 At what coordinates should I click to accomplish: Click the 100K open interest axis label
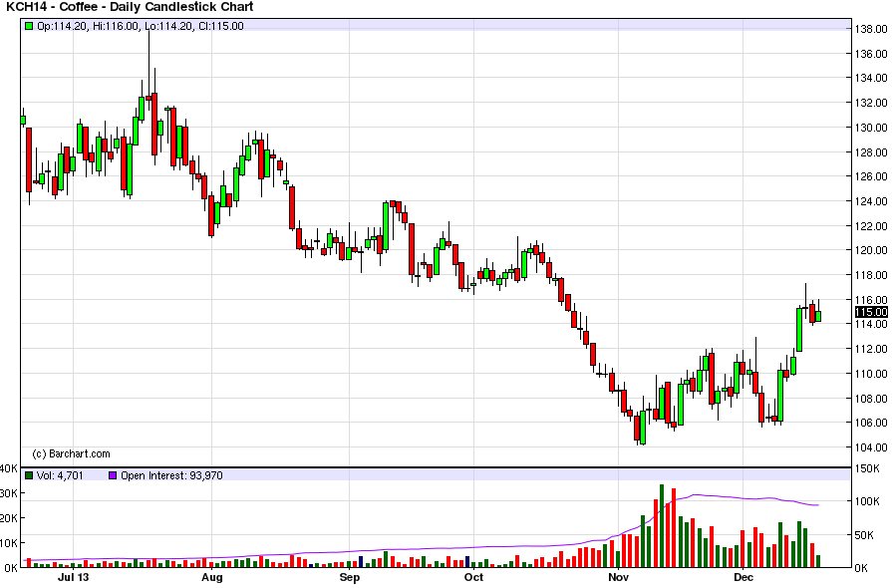pos(867,501)
